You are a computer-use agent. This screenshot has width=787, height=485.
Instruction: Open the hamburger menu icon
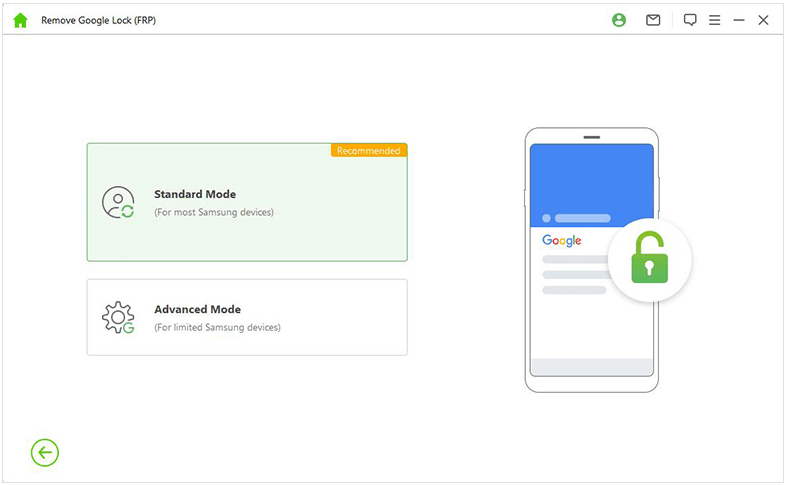(x=715, y=20)
